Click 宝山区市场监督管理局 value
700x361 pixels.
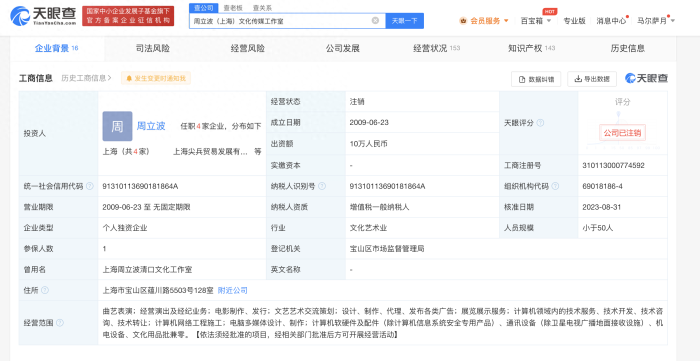pyautogui.click(x=387, y=249)
